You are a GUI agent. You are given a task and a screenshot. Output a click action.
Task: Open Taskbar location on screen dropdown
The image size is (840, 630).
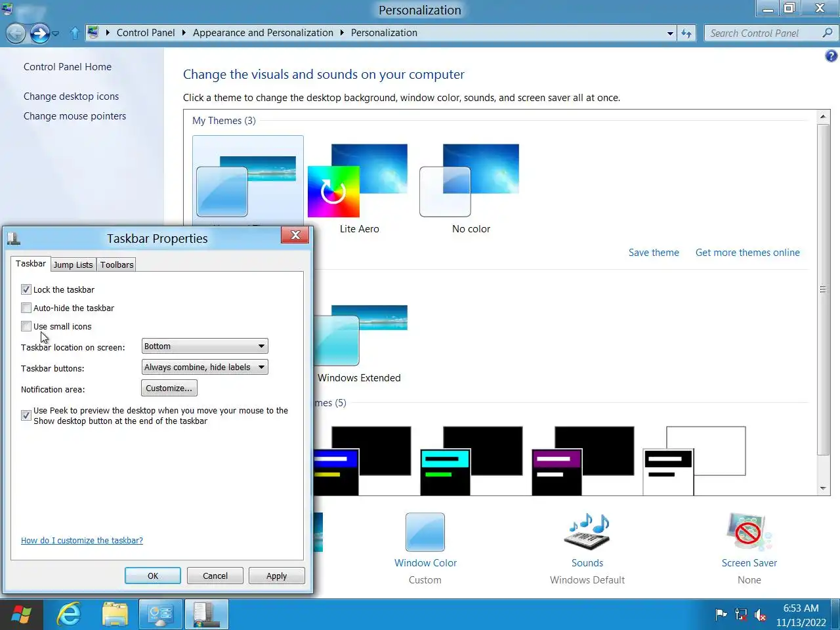coord(205,346)
